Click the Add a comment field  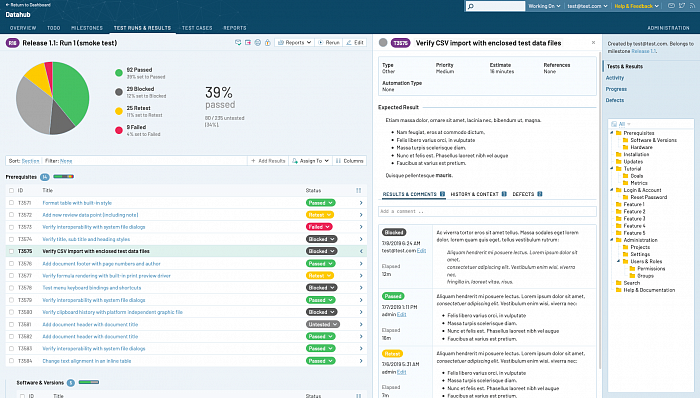[487, 211]
